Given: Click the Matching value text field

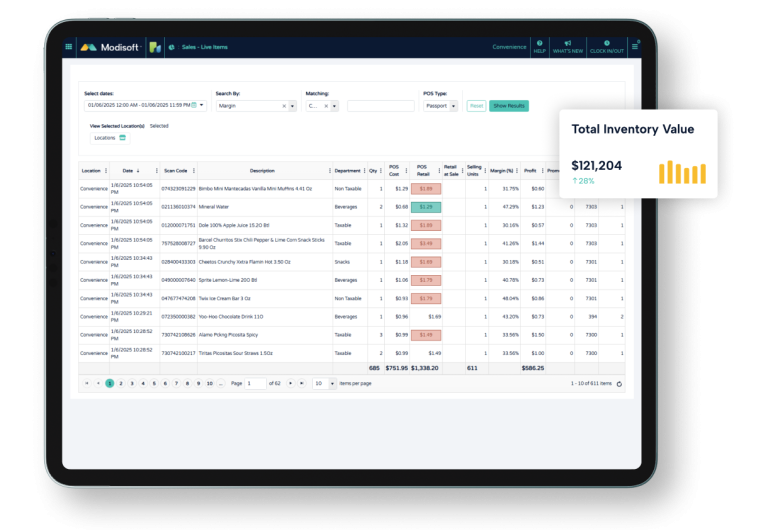Looking at the screenshot, I should click(380, 105).
